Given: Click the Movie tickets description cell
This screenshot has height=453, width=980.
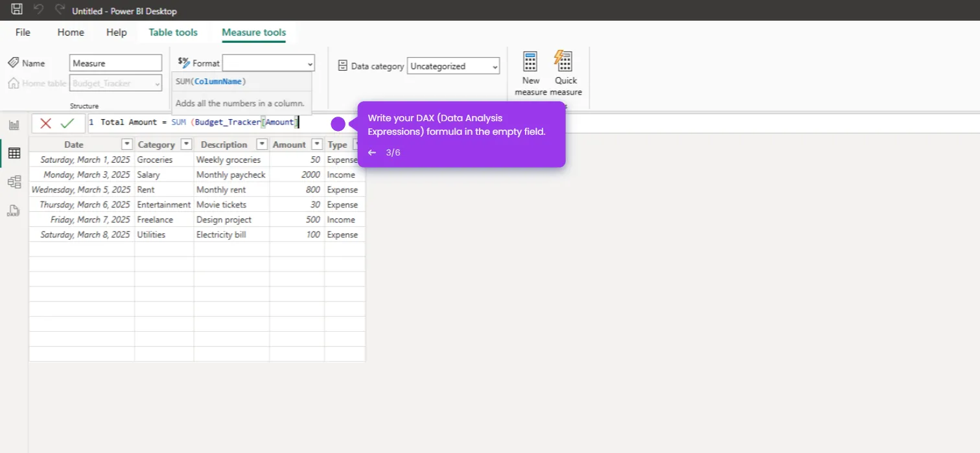Looking at the screenshot, I should pos(231,204).
